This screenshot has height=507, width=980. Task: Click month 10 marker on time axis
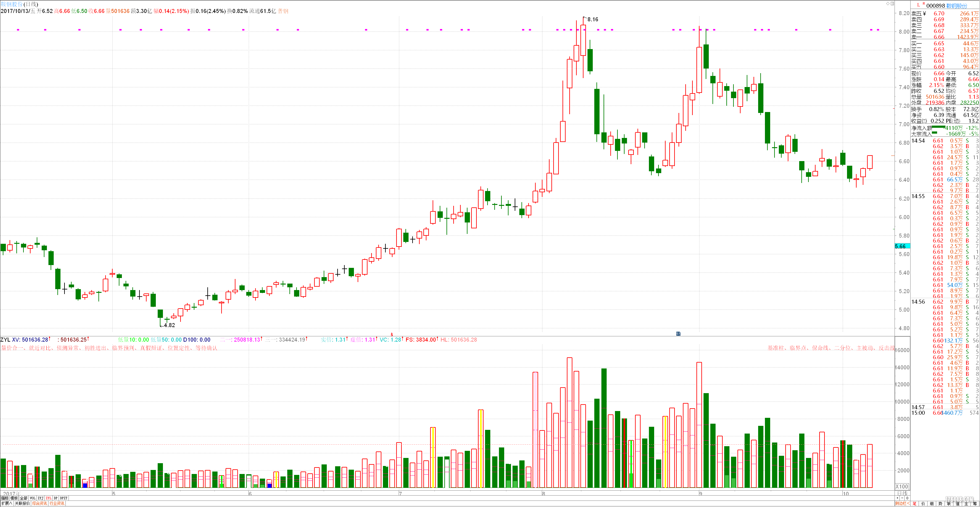click(845, 494)
